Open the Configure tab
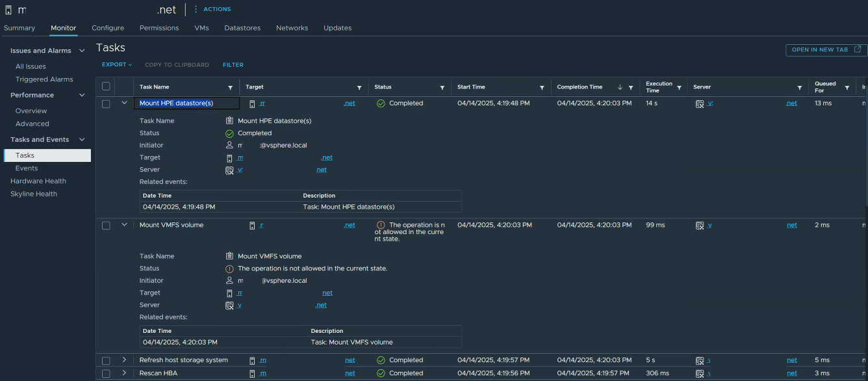The height and width of the screenshot is (381, 868). [x=108, y=28]
